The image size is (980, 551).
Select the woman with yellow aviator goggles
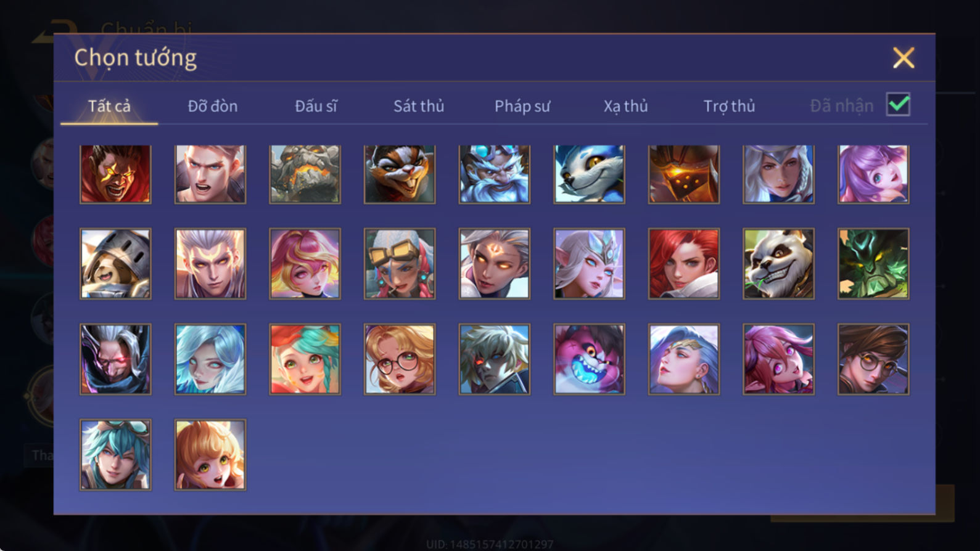pos(400,264)
